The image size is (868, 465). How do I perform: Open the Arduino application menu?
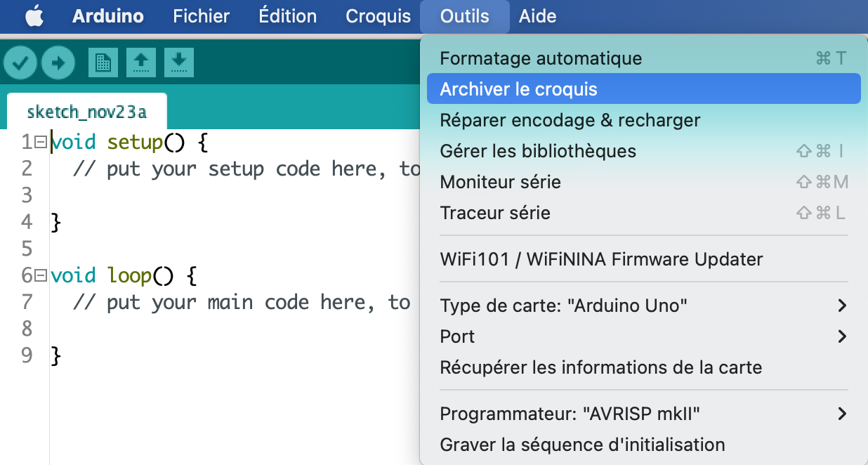(108, 16)
